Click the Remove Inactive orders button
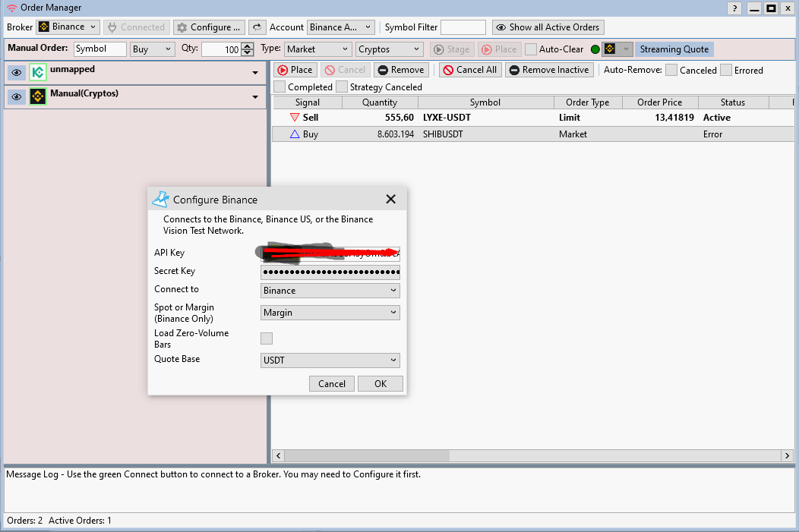 548,70
